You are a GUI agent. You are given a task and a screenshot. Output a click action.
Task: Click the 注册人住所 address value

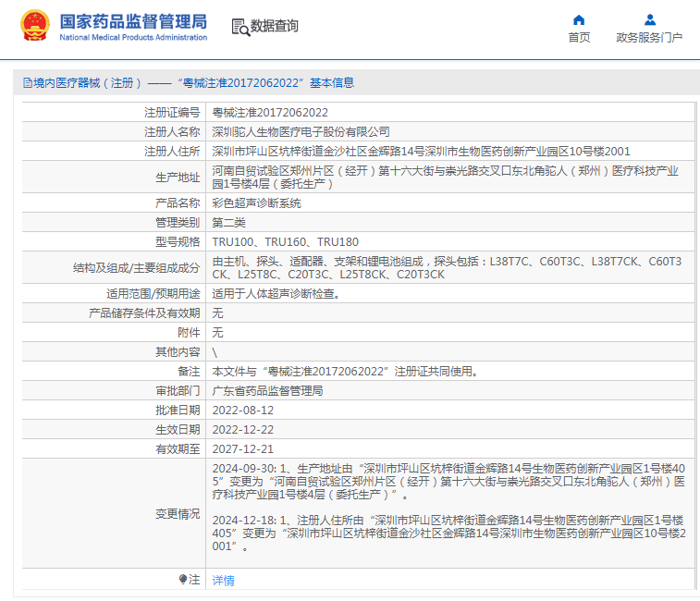point(421,152)
